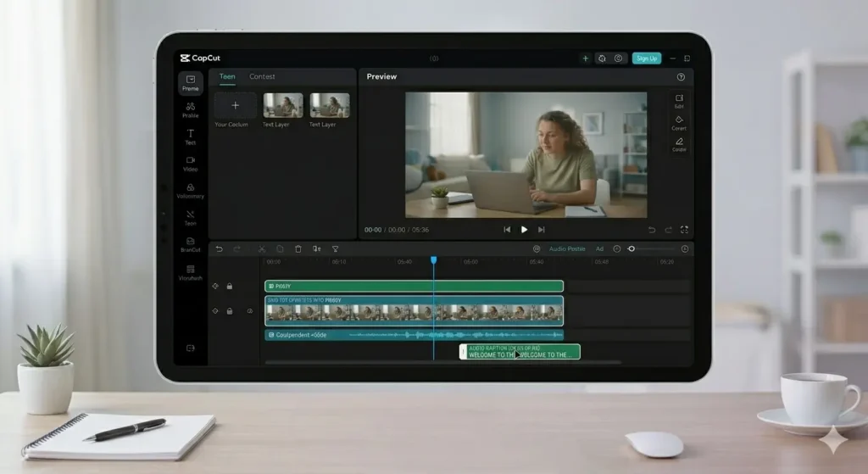The height and width of the screenshot is (474, 868).
Task: Undo using the timeline toolbar arrow
Action: (x=220, y=249)
